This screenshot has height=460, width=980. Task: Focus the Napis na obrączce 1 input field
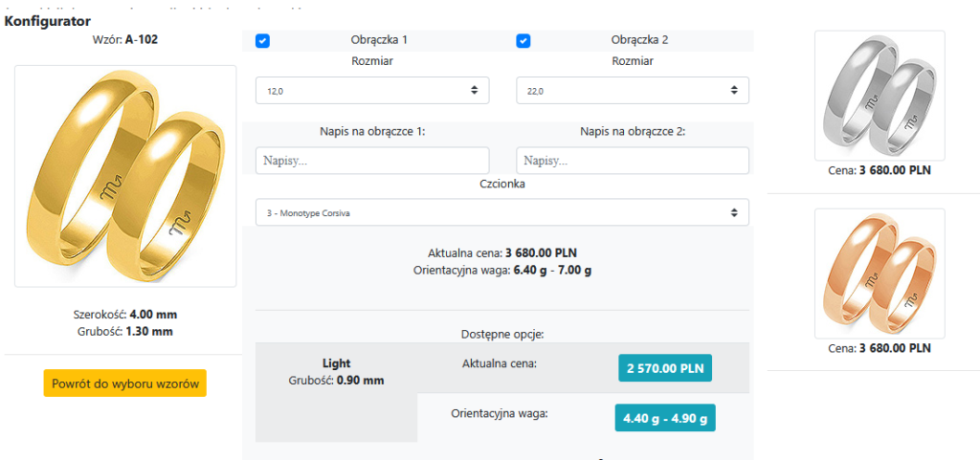click(372, 161)
